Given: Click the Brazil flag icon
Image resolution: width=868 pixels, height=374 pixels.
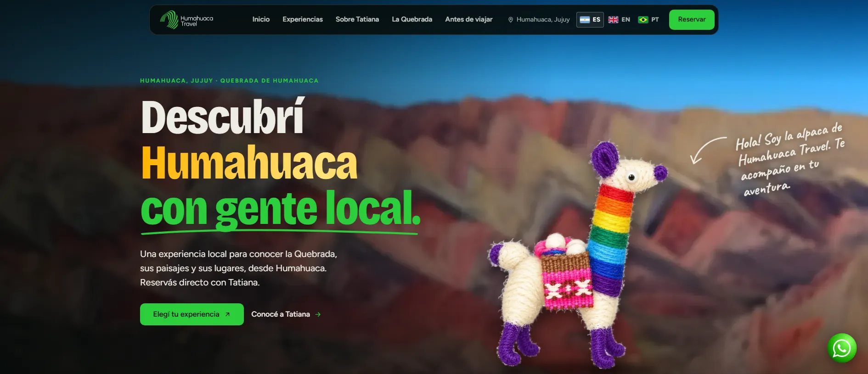Looking at the screenshot, I should [643, 20].
